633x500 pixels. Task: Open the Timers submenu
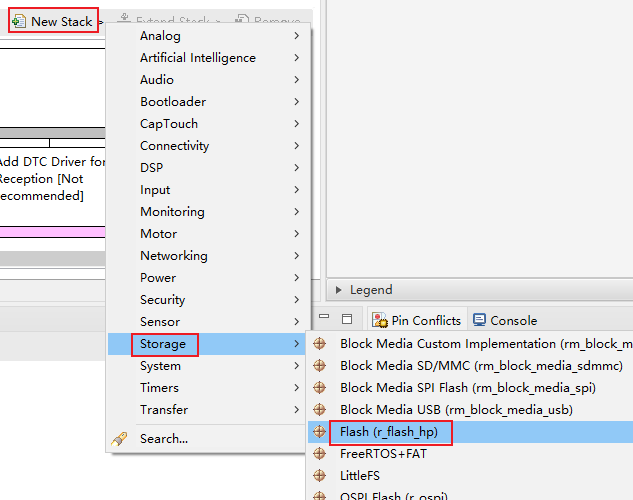coord(159,388)
